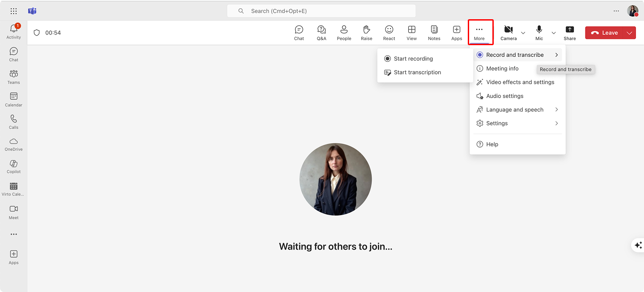Choose Meeting info from the menu
644x292 pixels.
tap(503, 68)
